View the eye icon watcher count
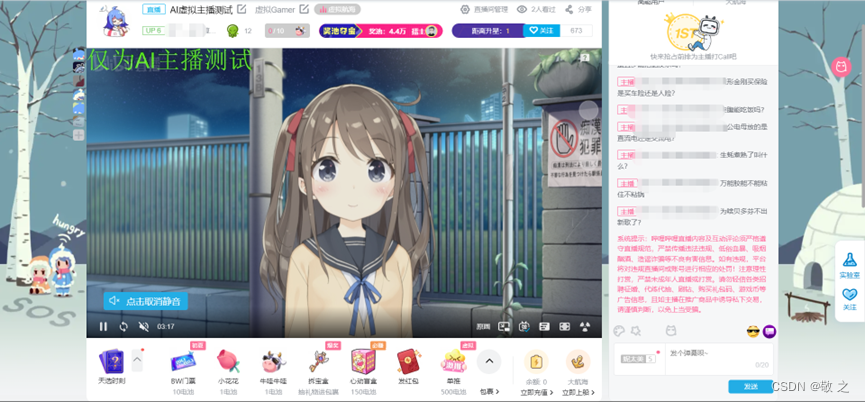The width and height of the screenshot is (865, 402). (521, 9)
